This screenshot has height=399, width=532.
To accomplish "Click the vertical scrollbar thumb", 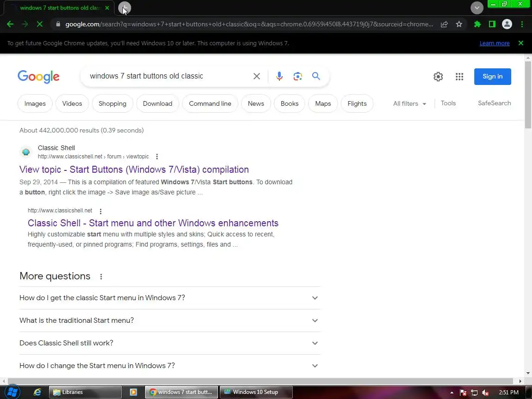I will (x=528, y=95).
